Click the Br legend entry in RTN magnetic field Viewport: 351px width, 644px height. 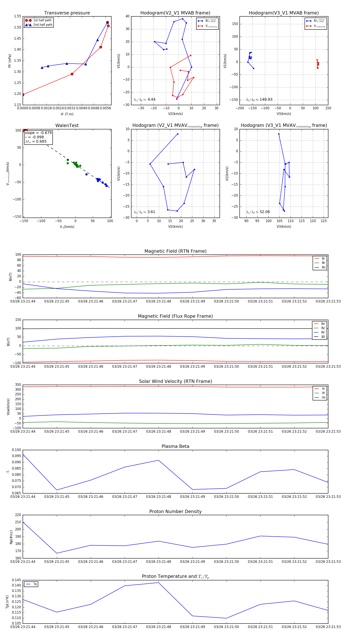point(320,259)
